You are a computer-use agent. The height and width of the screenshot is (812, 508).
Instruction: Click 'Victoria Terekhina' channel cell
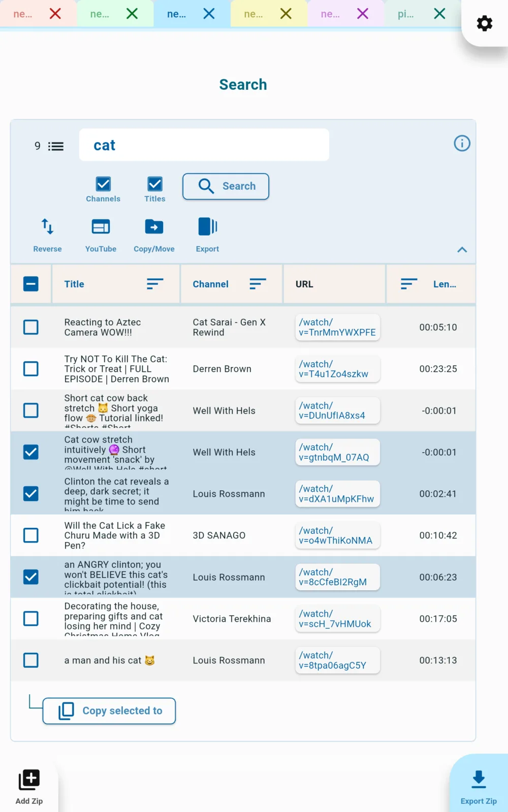(x=232, y=619)
